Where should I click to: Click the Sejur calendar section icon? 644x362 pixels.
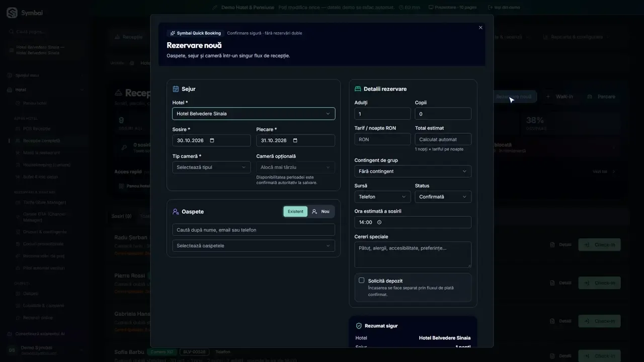point(176,89)
